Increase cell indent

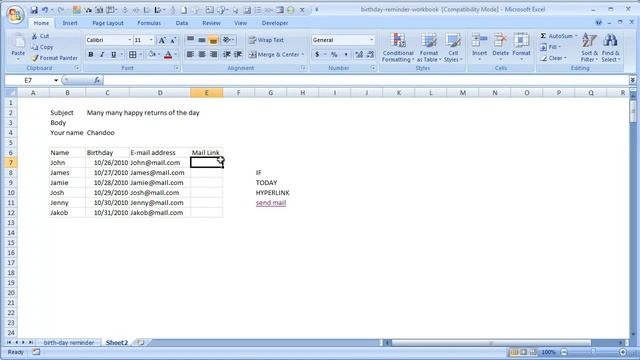pos(238,54)
